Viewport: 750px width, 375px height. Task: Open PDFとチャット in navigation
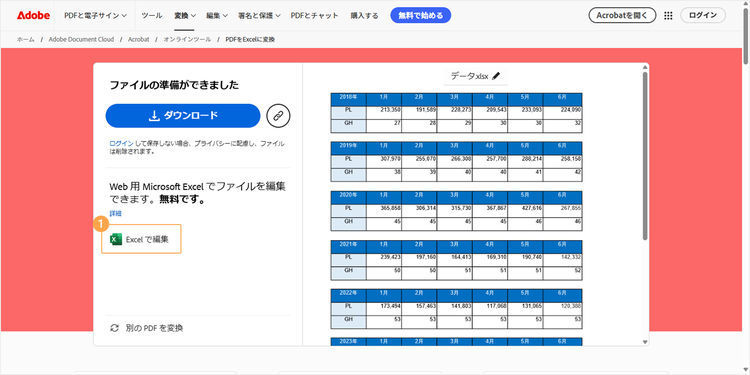315,15
